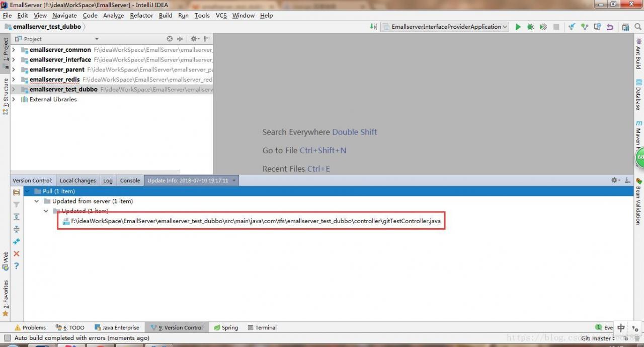This screenshot has width=644, height=347.
Task: Toggle Version Control tool window button
Action: (177, 327)
